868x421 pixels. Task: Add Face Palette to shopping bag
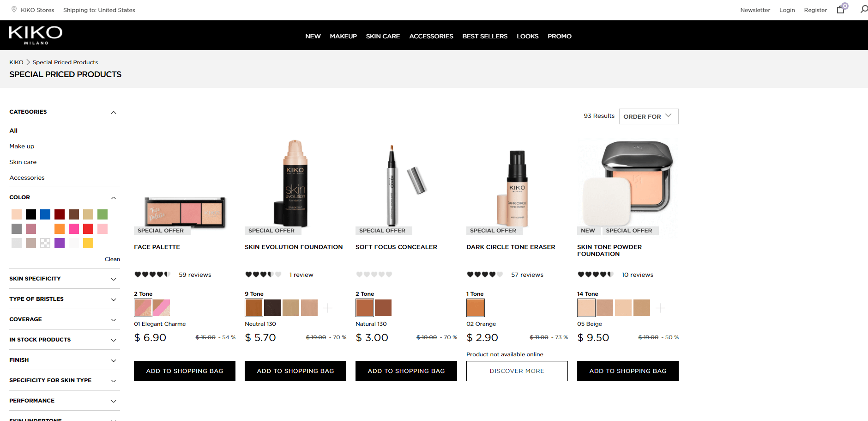pos(185,371)
